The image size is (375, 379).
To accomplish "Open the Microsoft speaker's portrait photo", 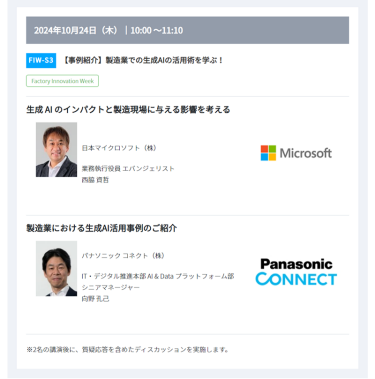I will click(x=56, y=149).
